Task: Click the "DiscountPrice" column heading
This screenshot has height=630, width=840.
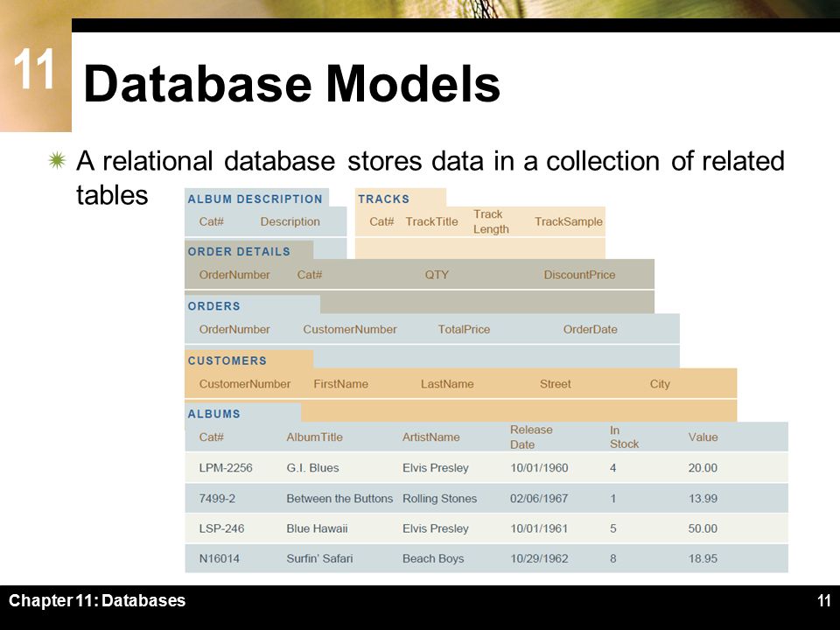Action: click(x=579, y=275)
